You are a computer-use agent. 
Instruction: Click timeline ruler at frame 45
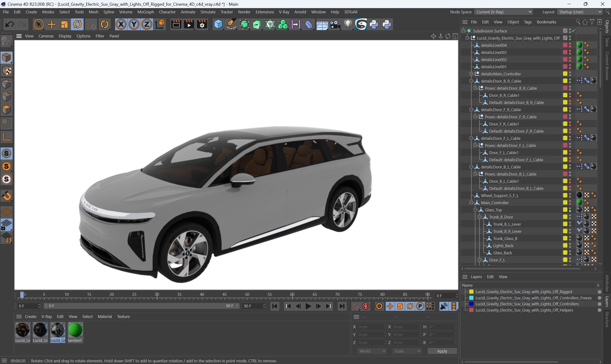(x=224, y=294)
